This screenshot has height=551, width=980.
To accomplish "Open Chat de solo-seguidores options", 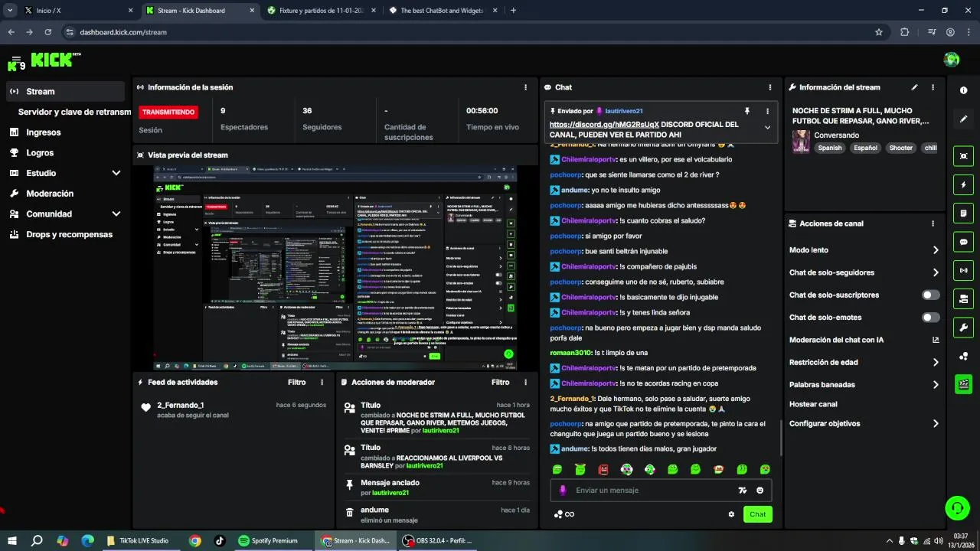I will [x=864, y=272].
